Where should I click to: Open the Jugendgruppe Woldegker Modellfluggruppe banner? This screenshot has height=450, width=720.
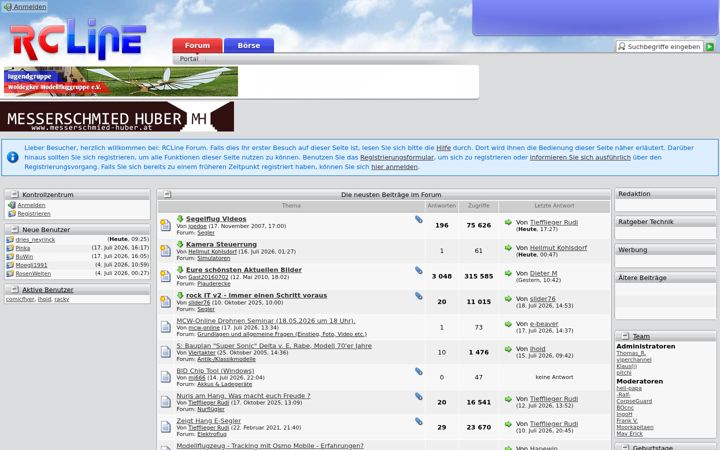121,81
